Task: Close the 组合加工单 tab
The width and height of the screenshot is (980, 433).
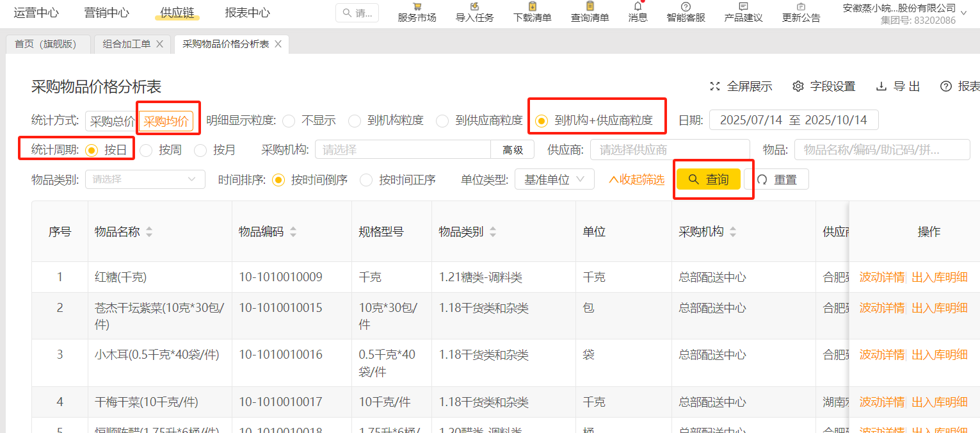Action: coord(160,44)
